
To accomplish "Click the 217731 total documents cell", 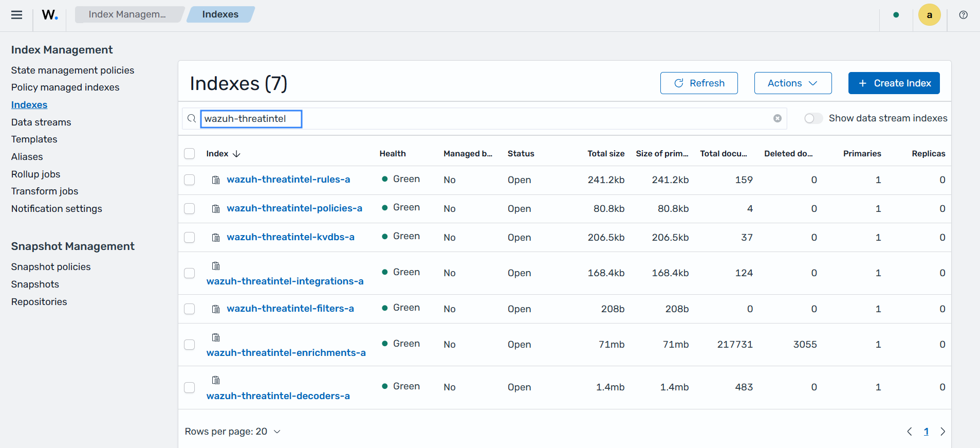I will (x=735, y=345).
